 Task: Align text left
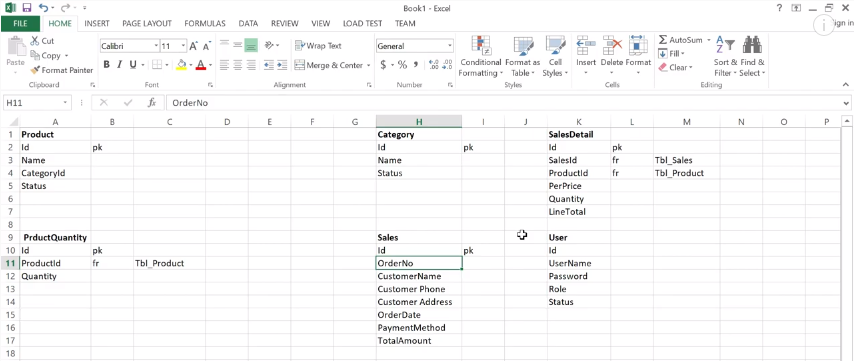pos(224,65)
